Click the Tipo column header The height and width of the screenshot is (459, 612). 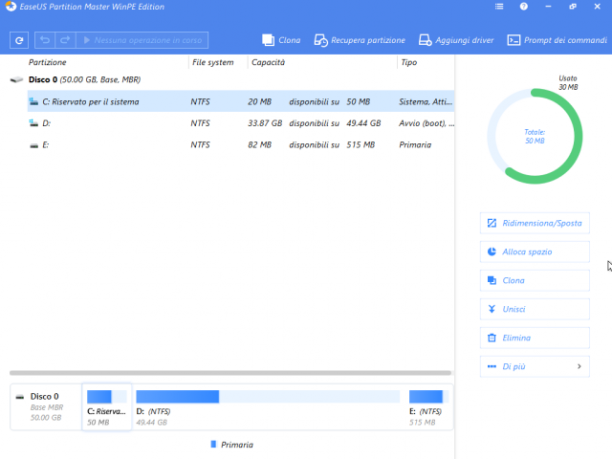(x=409, y=62)
